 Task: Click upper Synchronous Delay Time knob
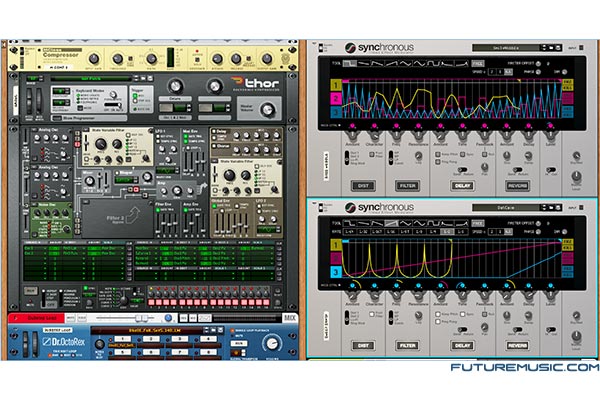(x=462, y=135)
